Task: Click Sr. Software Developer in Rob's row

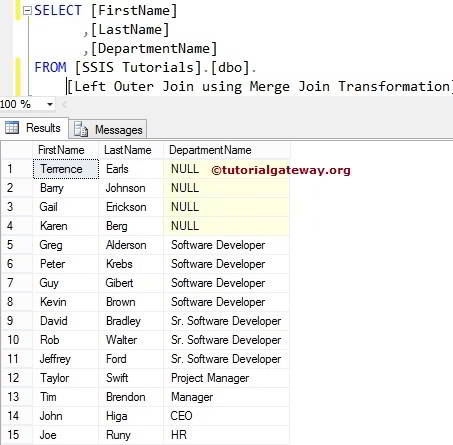Action: click(x=226, y=340)
